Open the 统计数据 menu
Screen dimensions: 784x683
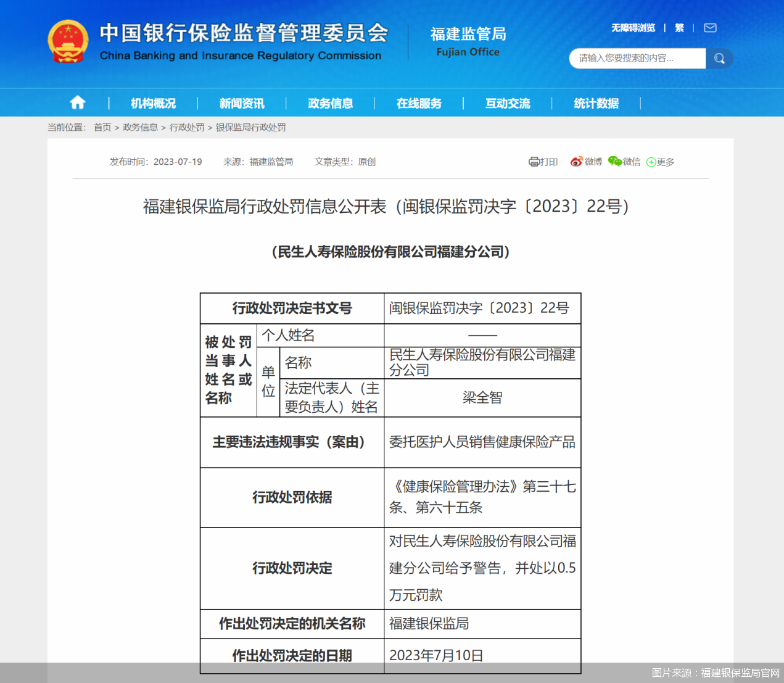coord(596,103)
